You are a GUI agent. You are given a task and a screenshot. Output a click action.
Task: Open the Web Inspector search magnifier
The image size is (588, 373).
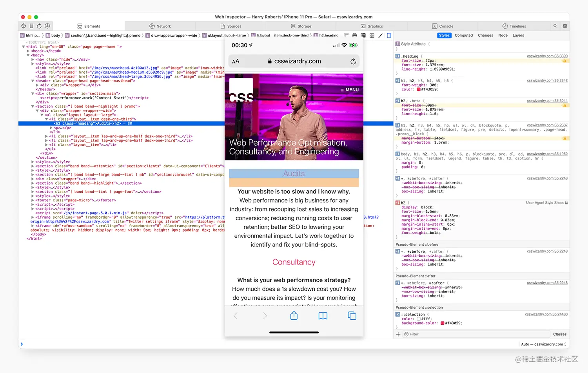pos(555,26)
